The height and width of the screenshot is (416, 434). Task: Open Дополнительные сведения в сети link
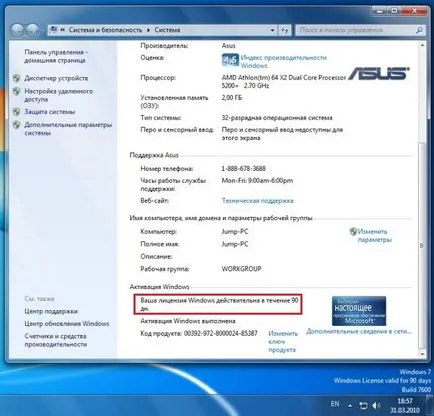[359, 331]
